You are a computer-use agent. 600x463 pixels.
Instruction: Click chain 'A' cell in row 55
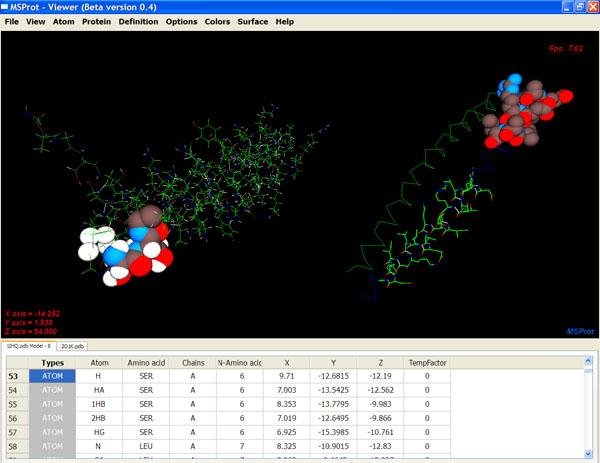pos(193,404)
